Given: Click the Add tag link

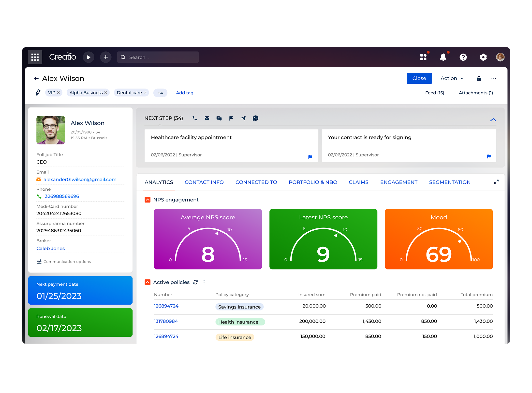Looking at the screenshot, I should (x=185, y=93).
